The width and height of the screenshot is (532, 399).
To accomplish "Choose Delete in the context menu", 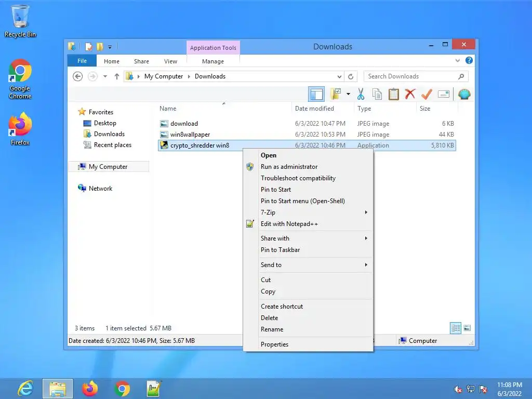I will pos(308,317).
